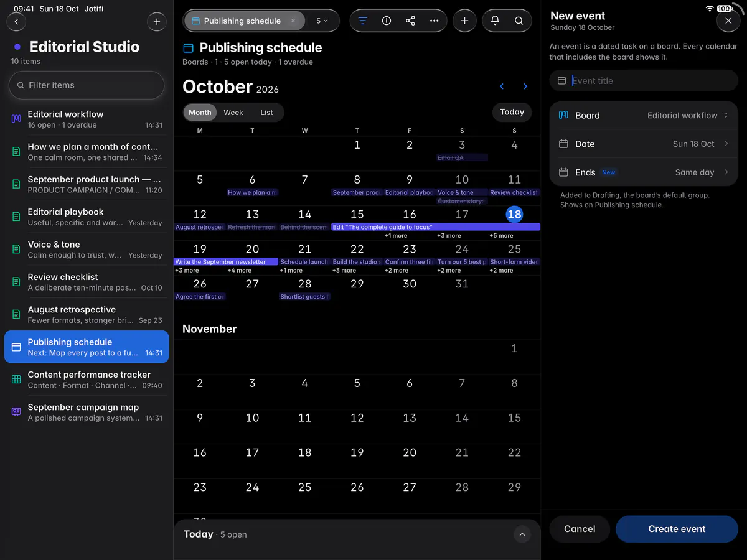Open Confirm three event on October 23
The width and height of the screenshot is (747, 560).
pos(410,262)
